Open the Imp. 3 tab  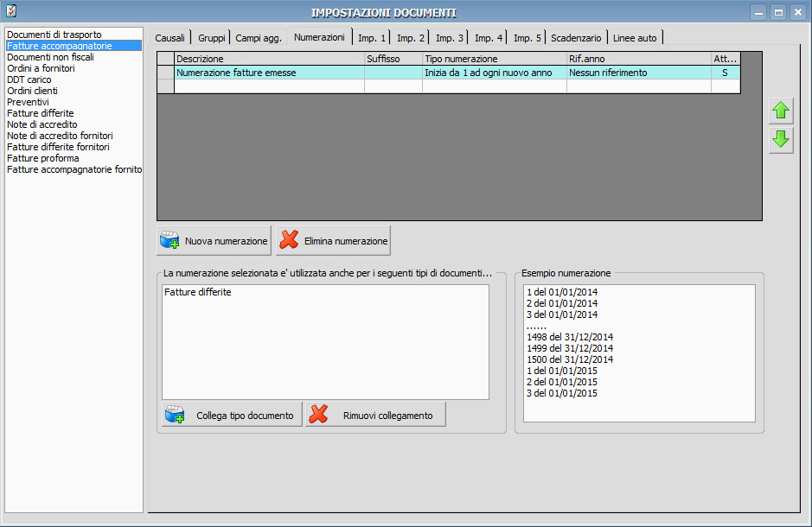[449, 38]
